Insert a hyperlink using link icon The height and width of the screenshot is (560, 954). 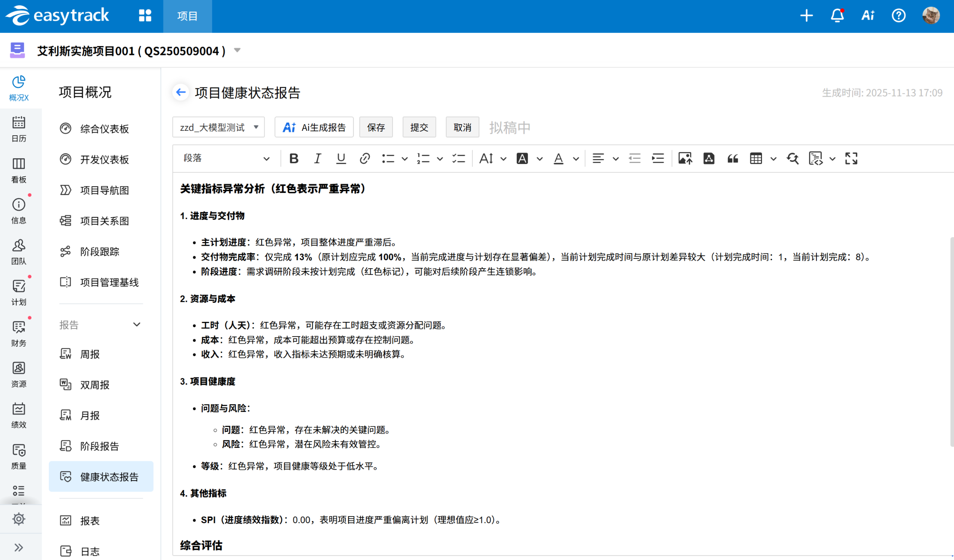click(x=365, y=158)
